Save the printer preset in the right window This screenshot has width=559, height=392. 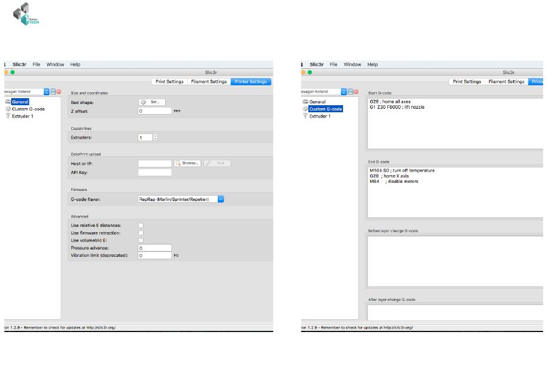coord(351,92)
